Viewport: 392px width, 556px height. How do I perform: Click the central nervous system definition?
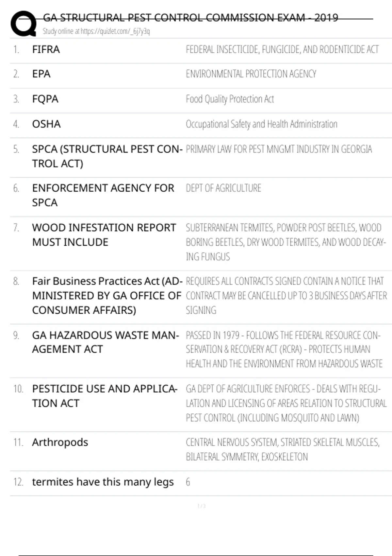(x=283, y=449)
